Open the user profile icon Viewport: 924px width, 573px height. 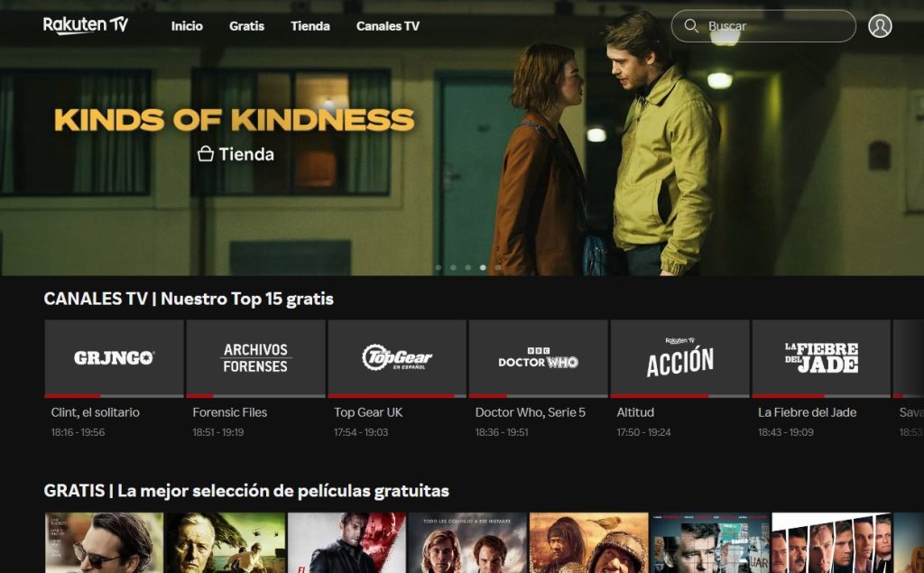880,26
